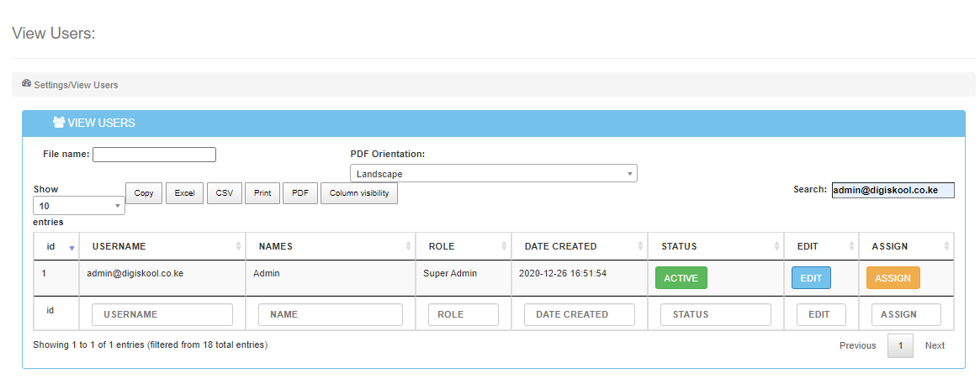This screenshot has width=980, height=384.
Task: Click the users icon in View Users header
Action: tap(59, 123)
